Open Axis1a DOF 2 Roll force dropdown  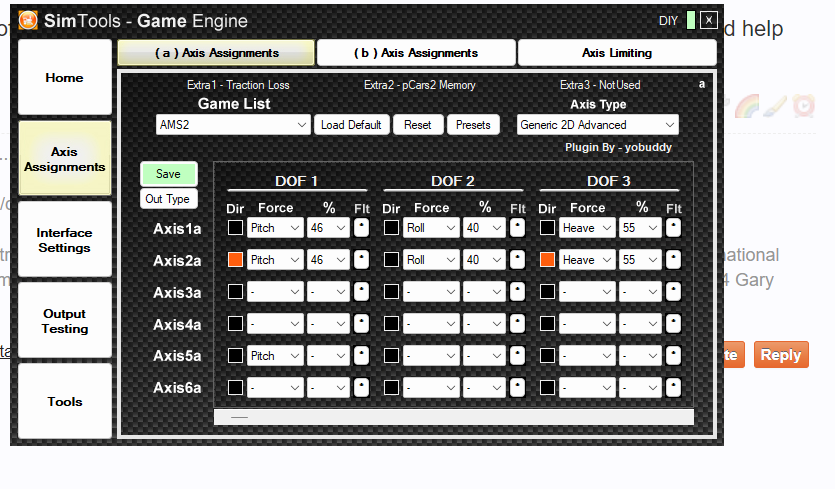point(431,227)
